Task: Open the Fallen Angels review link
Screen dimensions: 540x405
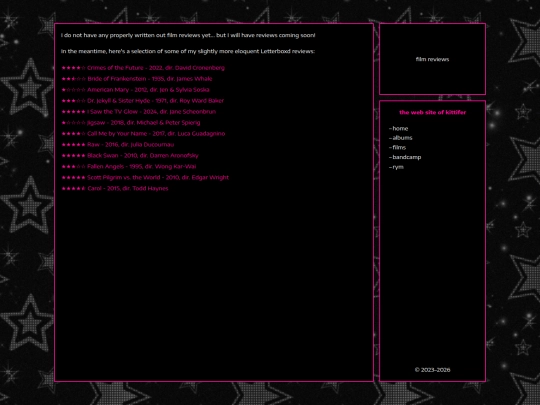Action: click(129, 167)
